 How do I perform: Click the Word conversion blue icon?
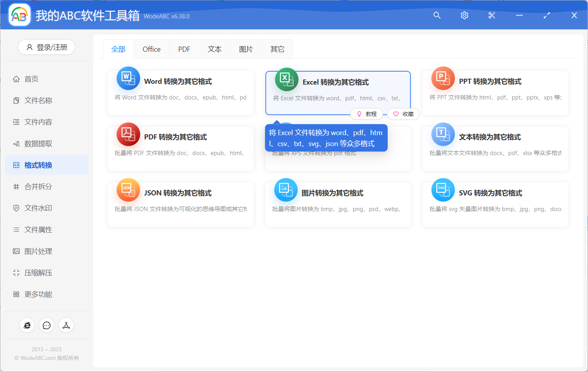coord(128,78)
